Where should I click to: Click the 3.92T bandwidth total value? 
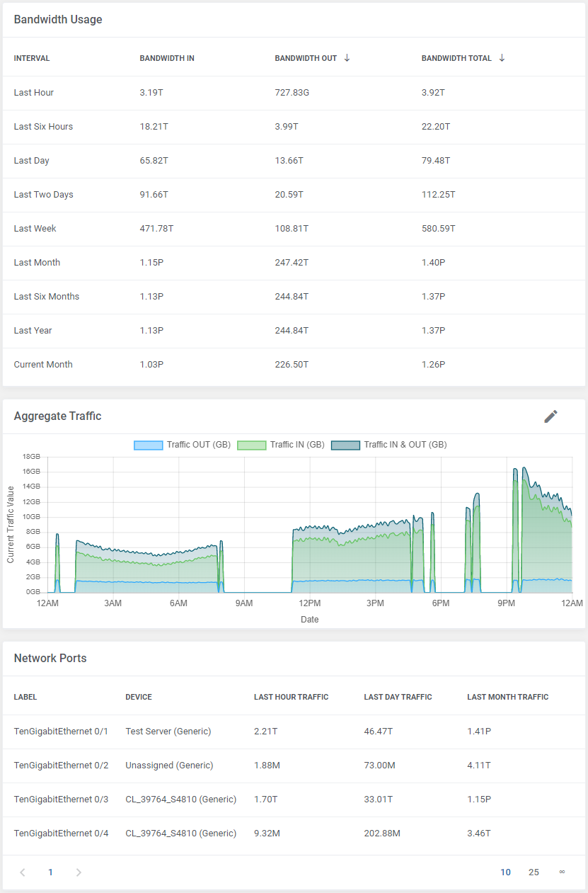[433, 93]
